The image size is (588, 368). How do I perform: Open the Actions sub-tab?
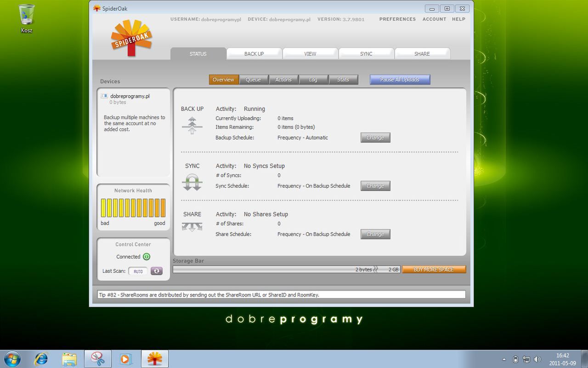(283, 80)
